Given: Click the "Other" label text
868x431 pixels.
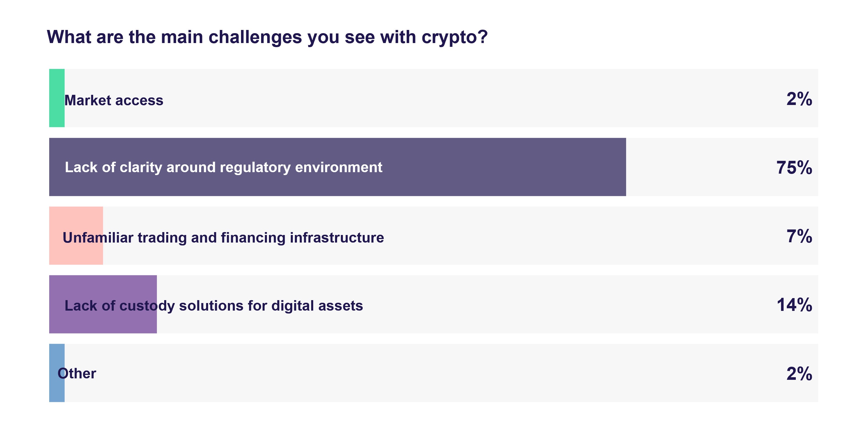Looking at the screenshot, I should point(77,373).
